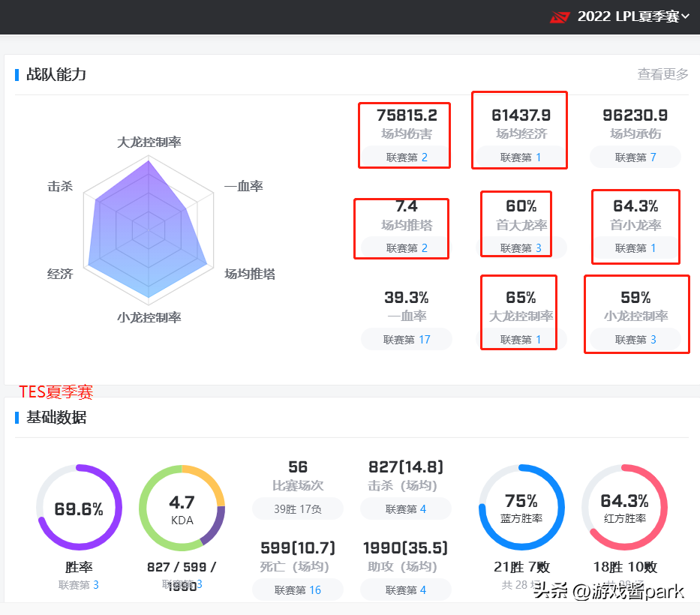Click the 65% 大龙控制率 stat
Image resolution: width=700 pixels, height=615 pixels.
click(x=521, y=306)
